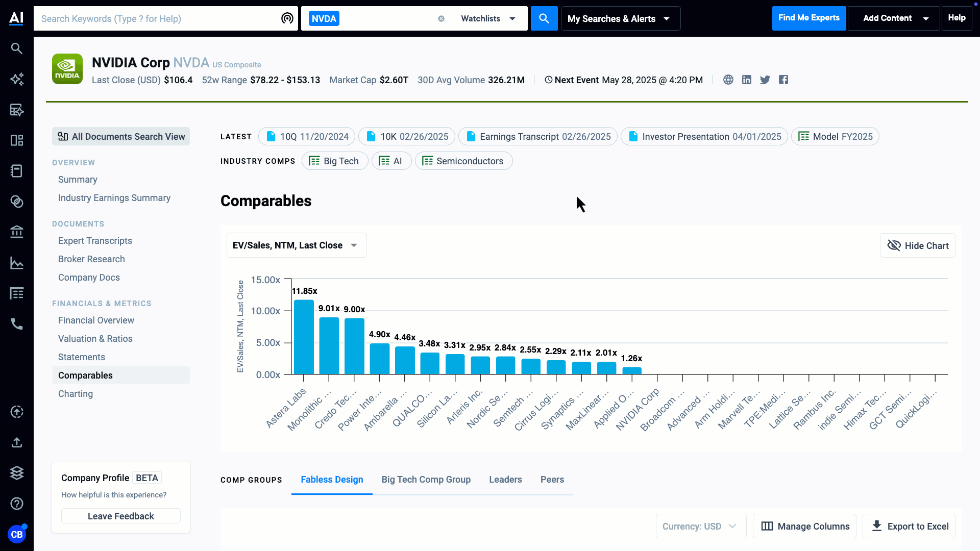Select Comparables in the sidebar
Image resolution: width=980 pixels, height=551 pixels.
121,375
